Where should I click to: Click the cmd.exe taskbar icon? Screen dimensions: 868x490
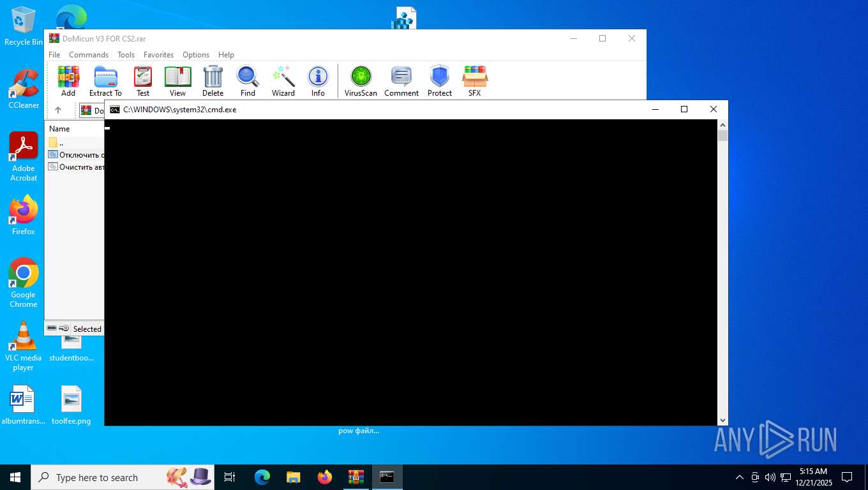coord(387,477)
